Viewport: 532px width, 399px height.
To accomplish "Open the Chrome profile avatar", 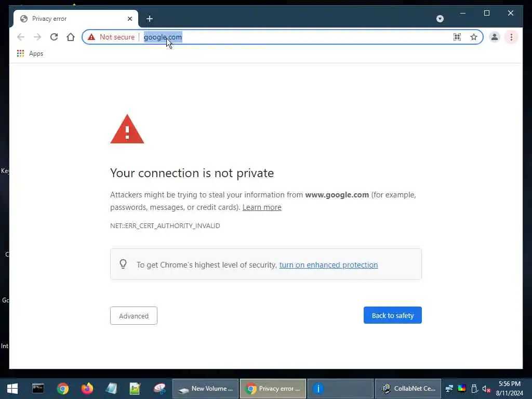I will 495,37.
